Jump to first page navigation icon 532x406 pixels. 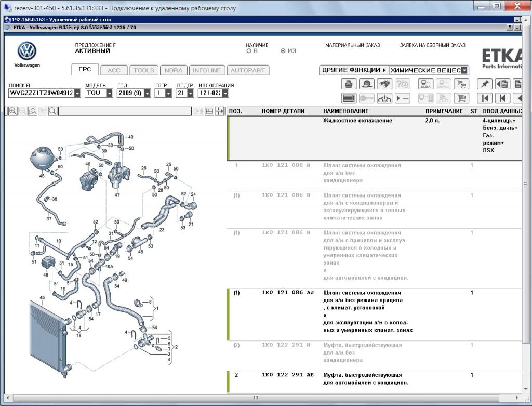click(485, 98)
